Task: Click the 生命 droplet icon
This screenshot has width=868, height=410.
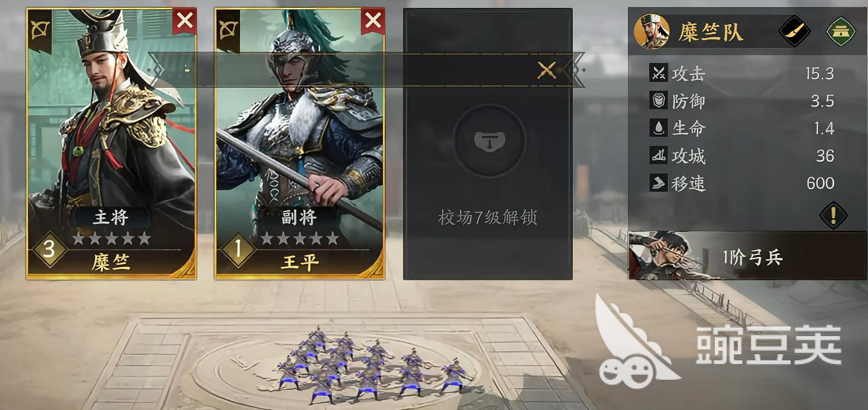Action: click(658, 128)
